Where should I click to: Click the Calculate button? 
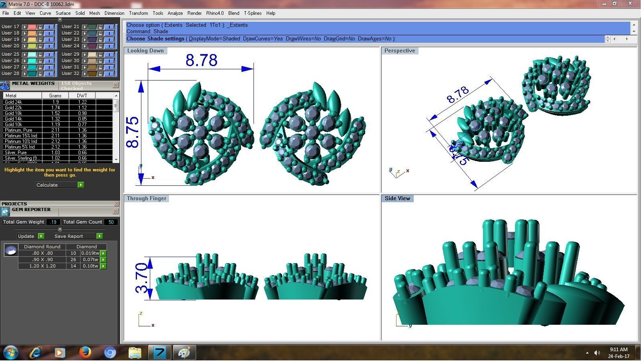coord(56,186)
